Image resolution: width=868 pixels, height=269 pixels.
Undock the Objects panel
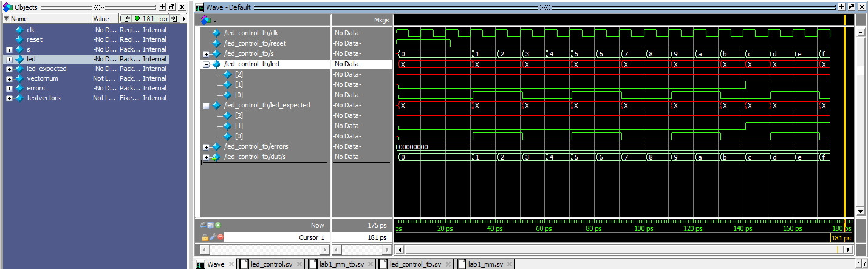172,7
